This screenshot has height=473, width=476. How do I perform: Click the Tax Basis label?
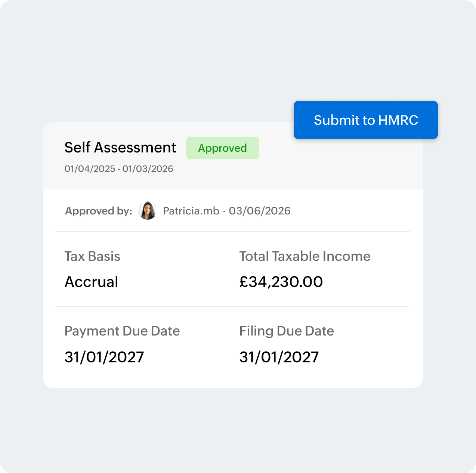[92, 256]
